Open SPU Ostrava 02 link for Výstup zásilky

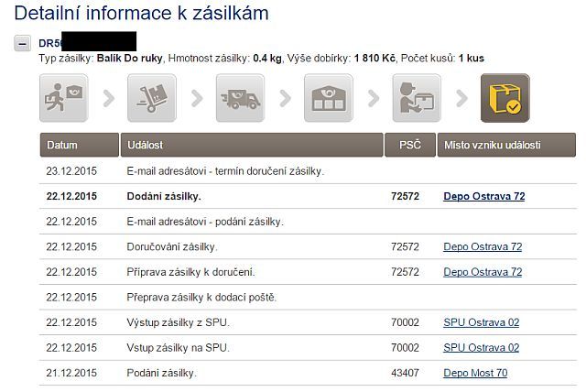point(482,322)
